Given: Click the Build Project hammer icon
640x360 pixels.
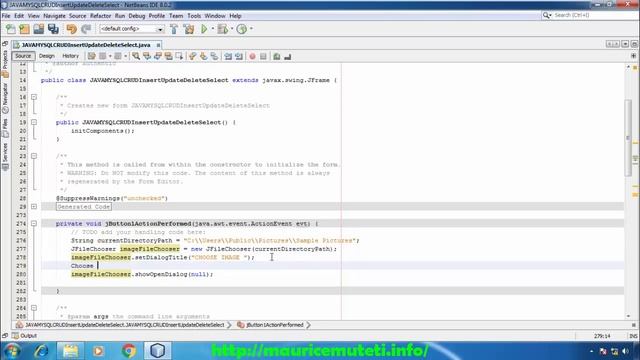Looking at the screenshot, I should click(174, 29).
